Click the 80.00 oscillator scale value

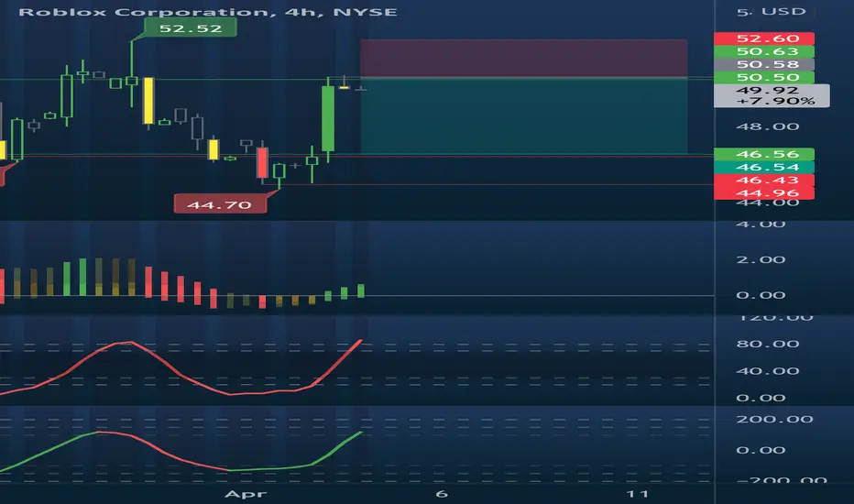click(767, 344)
